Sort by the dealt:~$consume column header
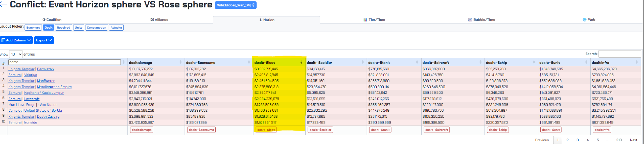644x144 pixels. tap(219, 63)
